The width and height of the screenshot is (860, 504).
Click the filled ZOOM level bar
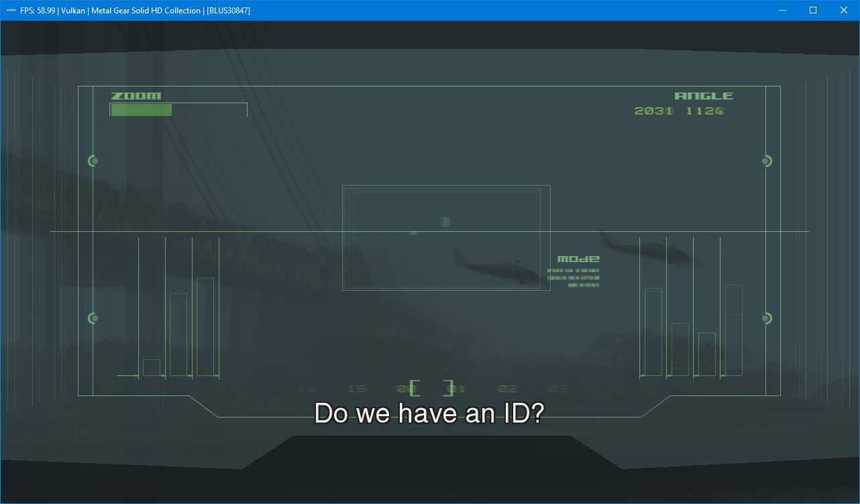tap(141, 110)
